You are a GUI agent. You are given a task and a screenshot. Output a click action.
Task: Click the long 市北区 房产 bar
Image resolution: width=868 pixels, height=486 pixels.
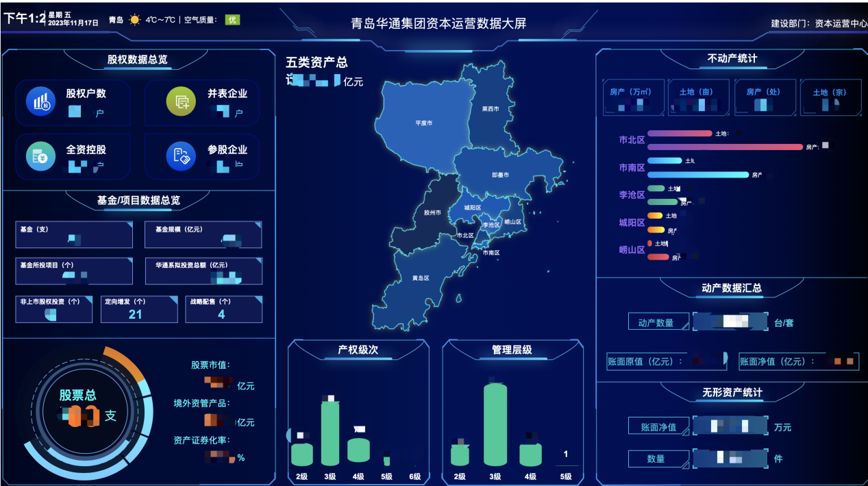pyautogui.click(x=725, y=147)
